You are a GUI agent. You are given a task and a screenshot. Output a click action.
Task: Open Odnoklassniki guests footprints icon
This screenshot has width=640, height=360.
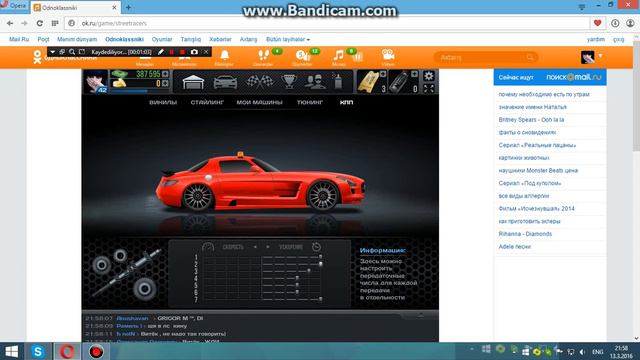pos(264,55)
